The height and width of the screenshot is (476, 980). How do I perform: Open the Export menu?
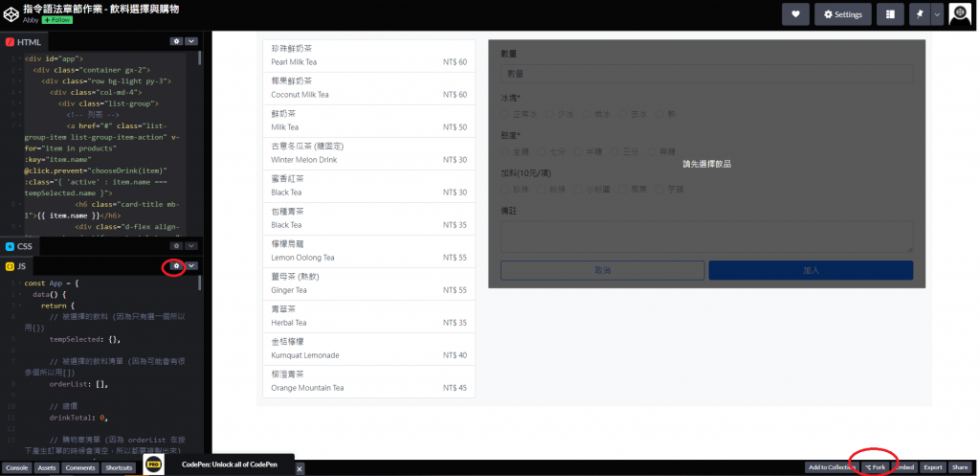click(933, 467)
